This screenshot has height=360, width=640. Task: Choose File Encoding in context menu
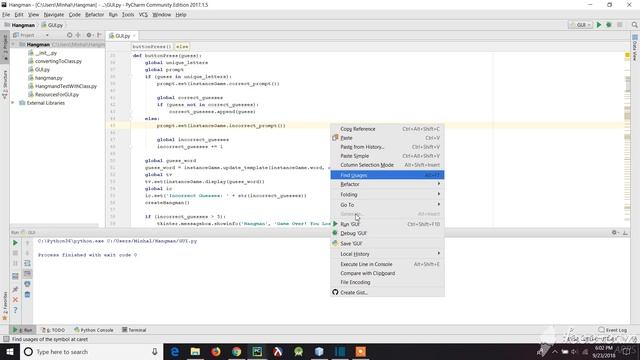click(x=387, y=282)
